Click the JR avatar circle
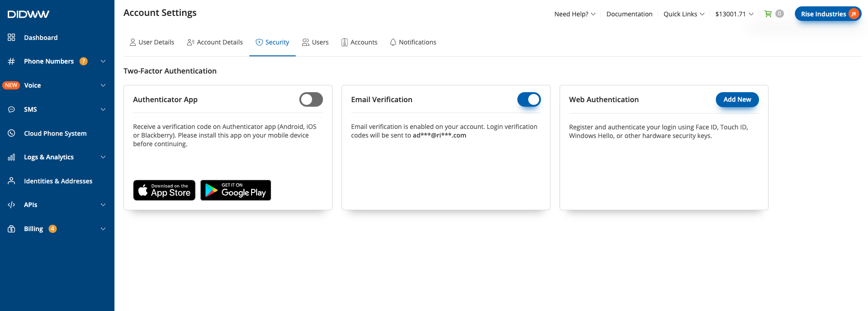 point(854,14)
